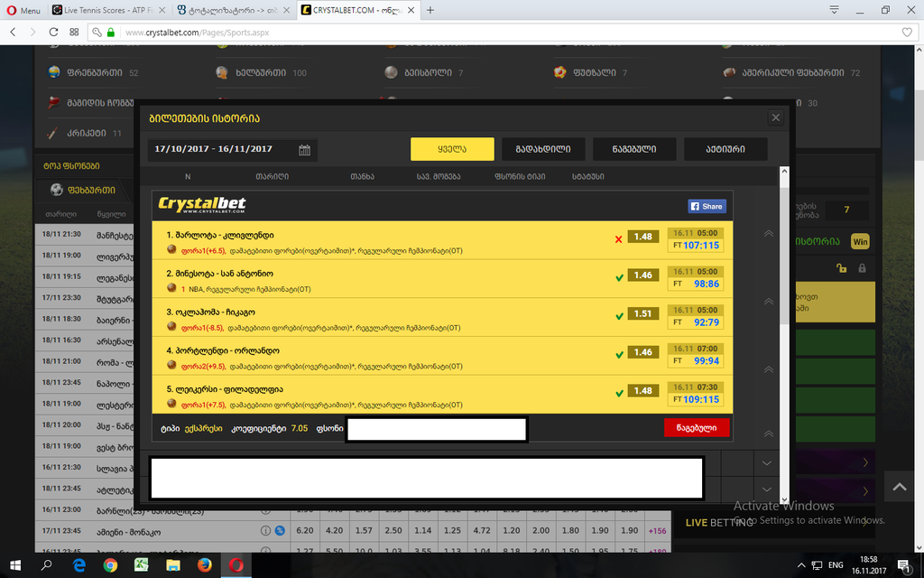Click the 1.51 odds on ოკლაჰომა - ჩიკაგო

tap(642, 313)
